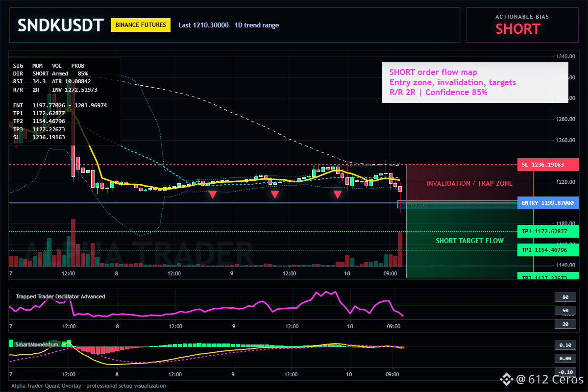Click the oscillator scale value 20
This screenshot has height=392, width=588.
565,324
